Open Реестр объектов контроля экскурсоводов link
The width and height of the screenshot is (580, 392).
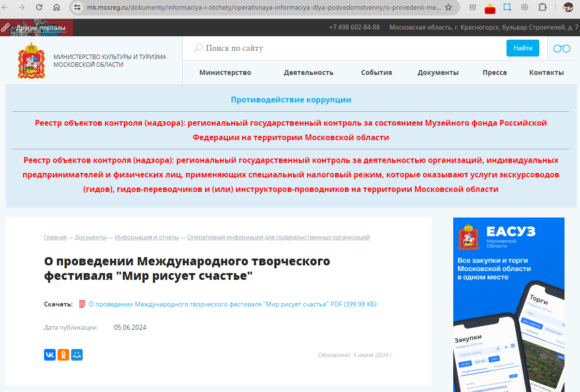[291, 175]
